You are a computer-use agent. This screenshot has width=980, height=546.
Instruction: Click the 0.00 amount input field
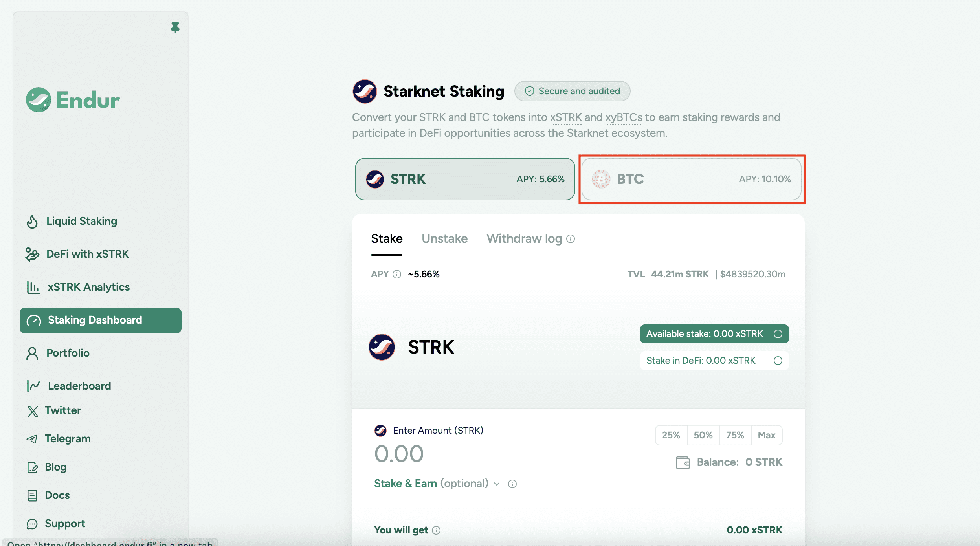click(399, 453)
